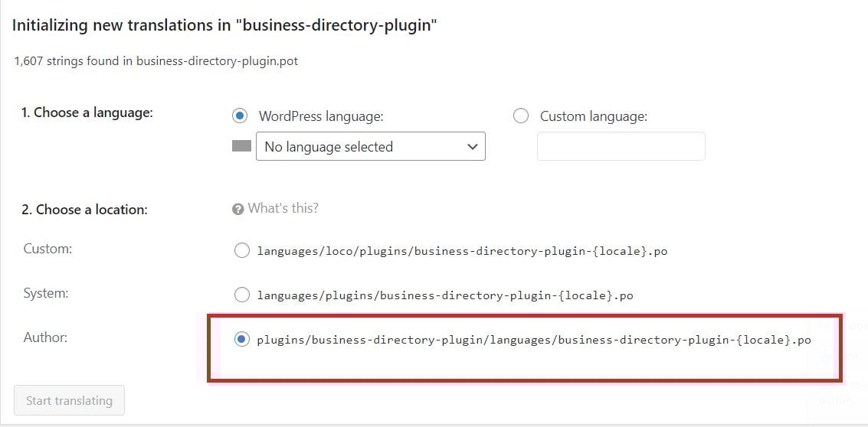Image resolution: width=868 pixels, height=427 pixels.
Task: Select the WordPress language radio button
Action: pyautogui.click(x=240, y=116)
